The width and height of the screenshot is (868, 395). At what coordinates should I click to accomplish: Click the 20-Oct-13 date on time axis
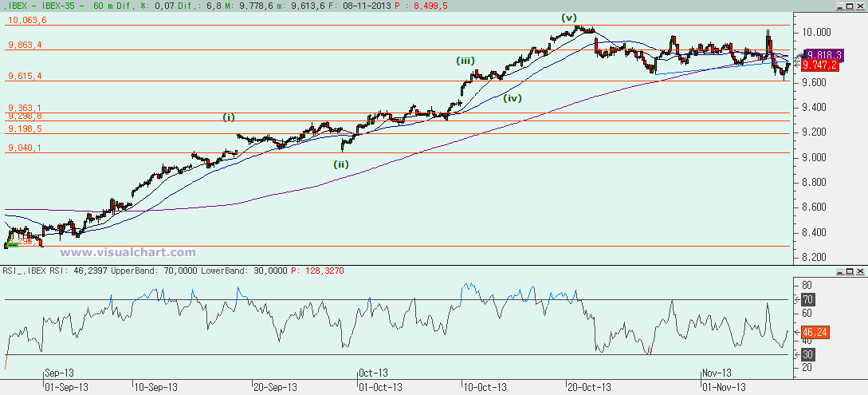click(588, 386)
